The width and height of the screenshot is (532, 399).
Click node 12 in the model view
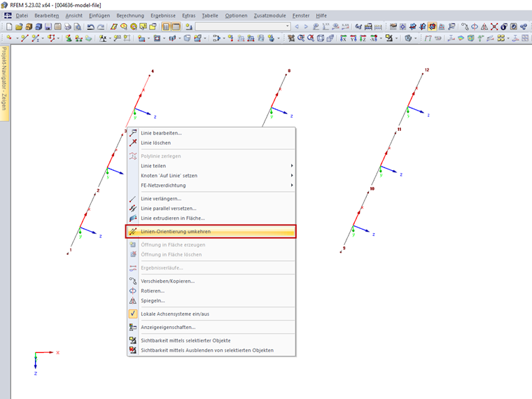(423, 73)
